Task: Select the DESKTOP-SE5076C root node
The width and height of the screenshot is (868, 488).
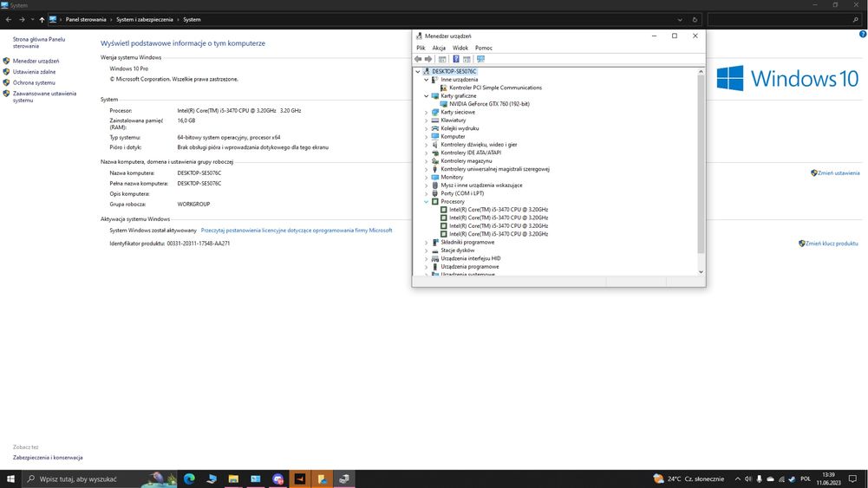Action: [454, 71]
